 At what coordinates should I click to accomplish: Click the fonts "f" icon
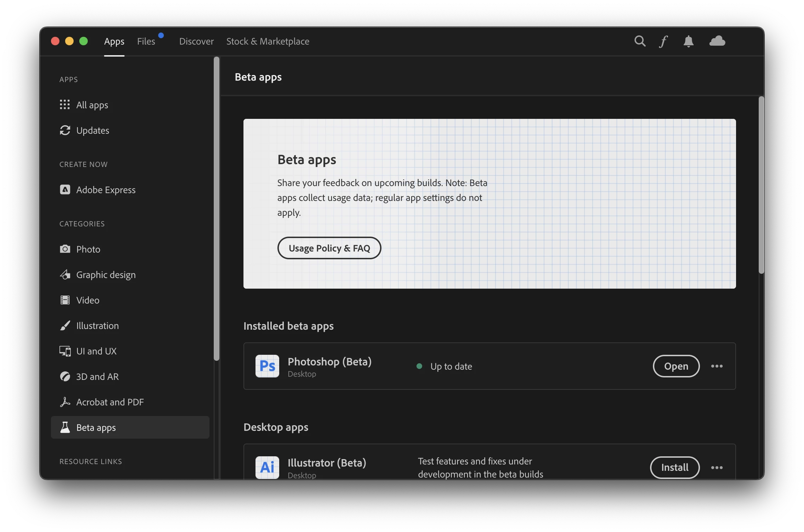pyautogui.click(x=663, y=41)
